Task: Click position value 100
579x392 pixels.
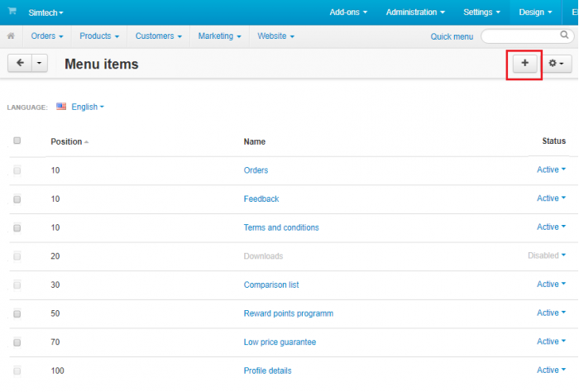Action: 57,370
